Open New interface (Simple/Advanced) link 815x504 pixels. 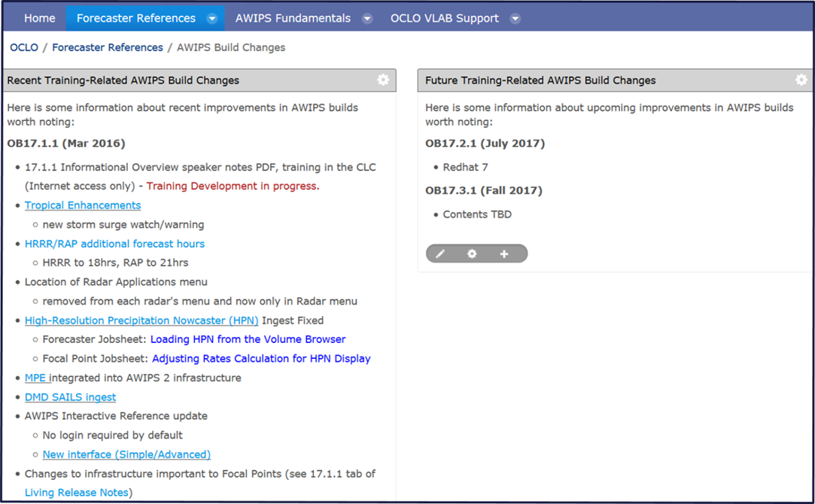[126, 454]
